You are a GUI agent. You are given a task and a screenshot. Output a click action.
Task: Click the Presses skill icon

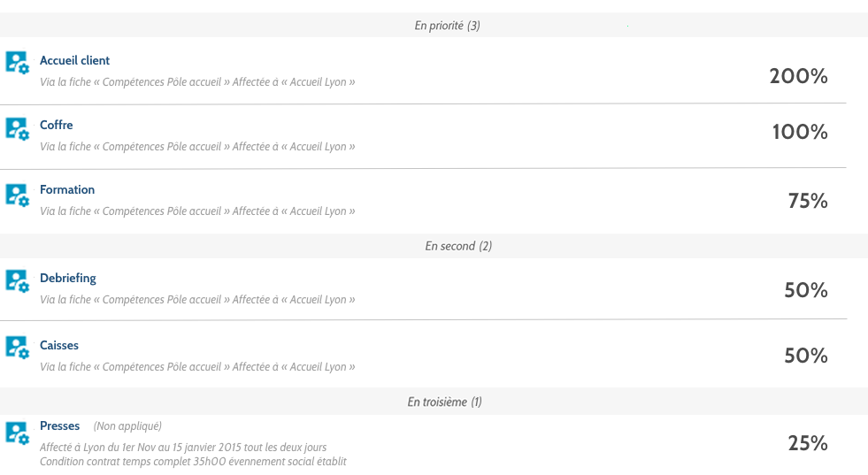coord(17,433)
